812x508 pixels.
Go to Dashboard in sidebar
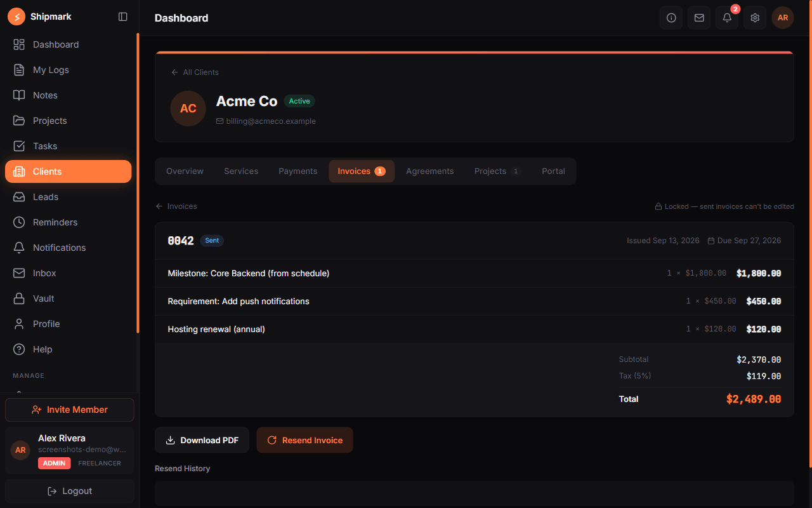click(x=69, y=44)
